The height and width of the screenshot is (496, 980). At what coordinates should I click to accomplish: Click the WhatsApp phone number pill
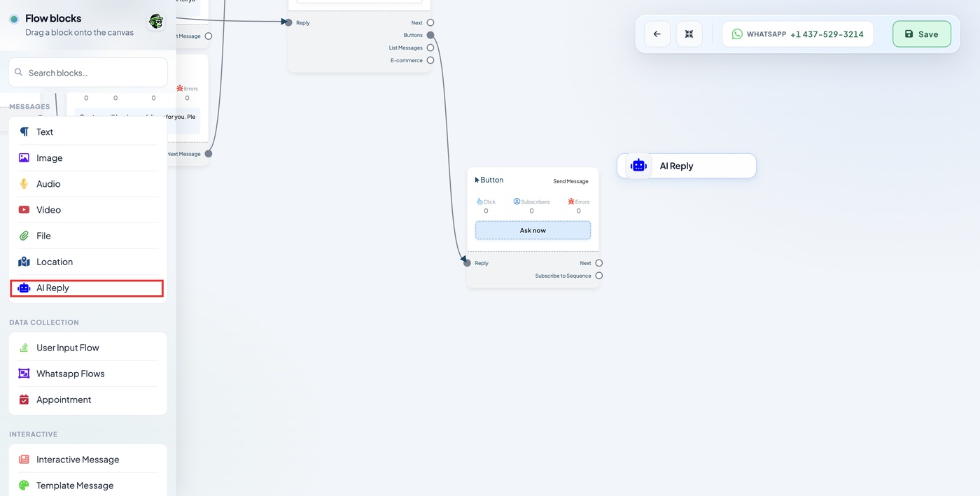[798, 34]
